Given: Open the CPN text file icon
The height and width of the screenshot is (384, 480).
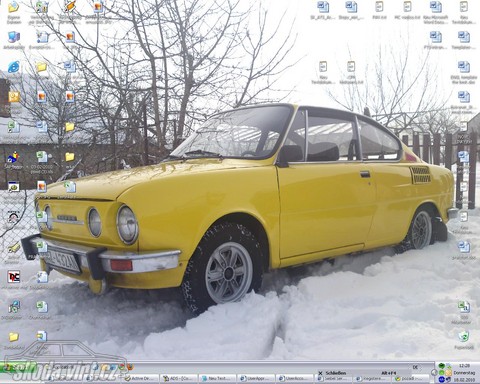Looking at the screenshot, I should 351,72.
